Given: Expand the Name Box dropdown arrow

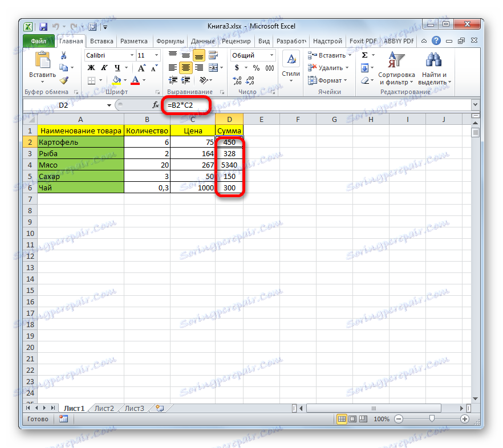Looking at the screenshot, I should tap(109, 105).
